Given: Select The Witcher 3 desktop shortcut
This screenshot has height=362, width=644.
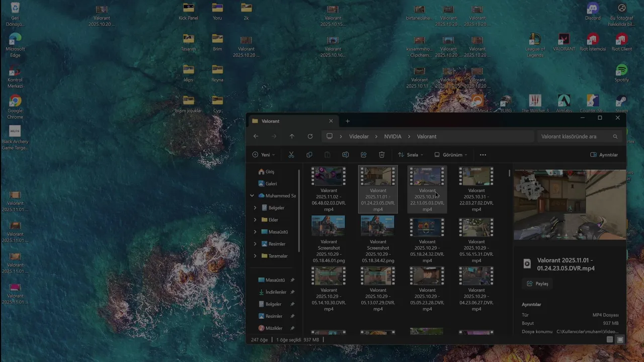Looking at the screenshot, I should (535, 104).
